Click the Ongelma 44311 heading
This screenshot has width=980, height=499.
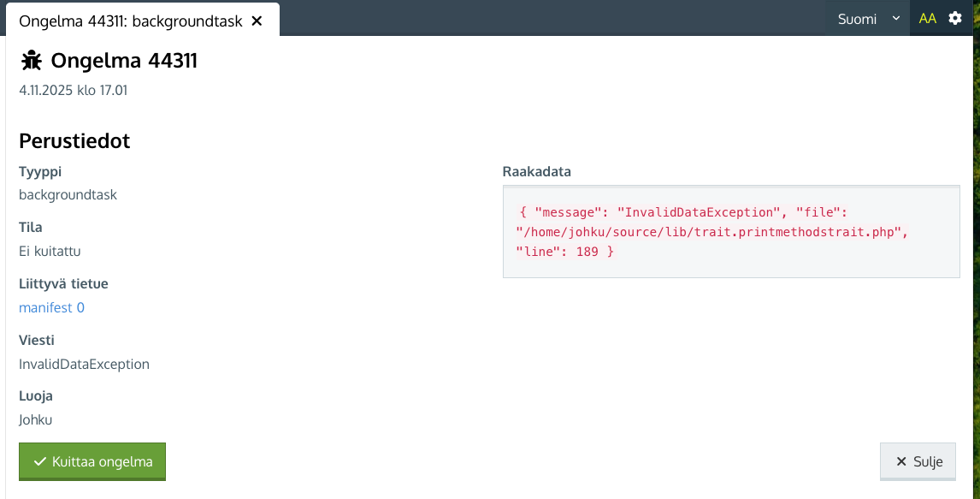pyautogui.click(x=124, y=61)
